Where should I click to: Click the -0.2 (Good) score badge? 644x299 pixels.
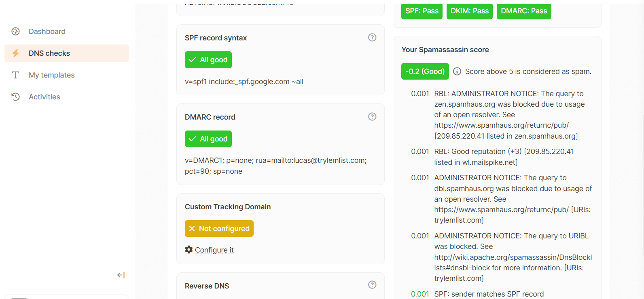tap(425, 72)
